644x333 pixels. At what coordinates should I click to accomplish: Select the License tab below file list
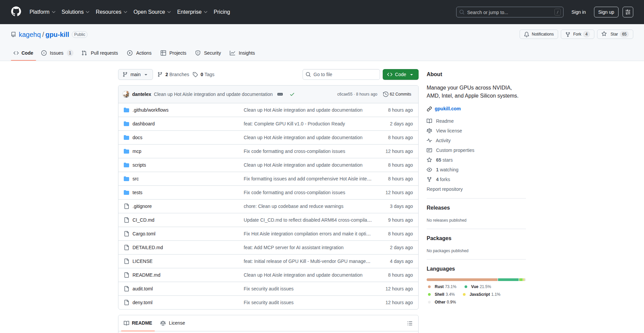coord(173,323)
